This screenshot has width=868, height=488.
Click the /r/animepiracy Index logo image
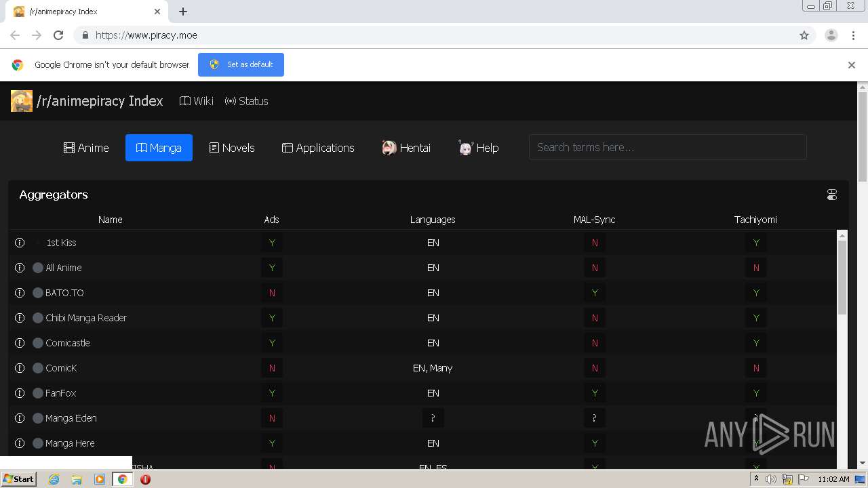[22, 101]
